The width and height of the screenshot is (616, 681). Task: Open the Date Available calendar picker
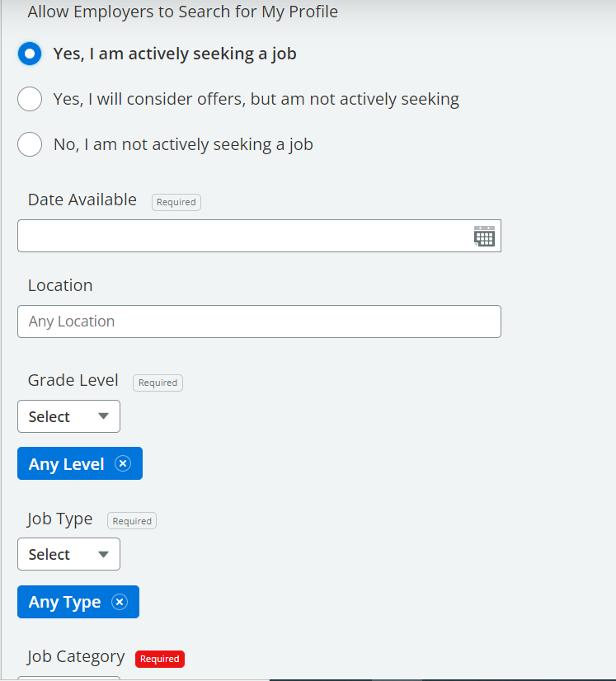point(484,237)
